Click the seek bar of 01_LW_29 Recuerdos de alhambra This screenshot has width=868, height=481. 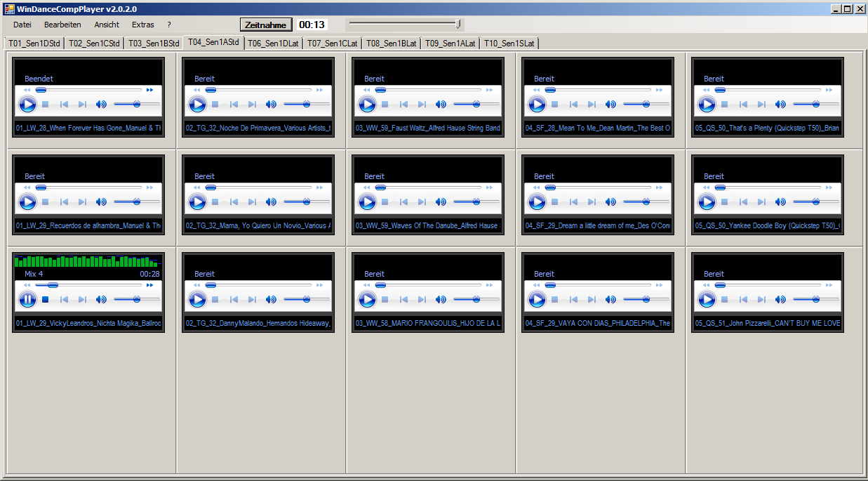pos(90,187)
